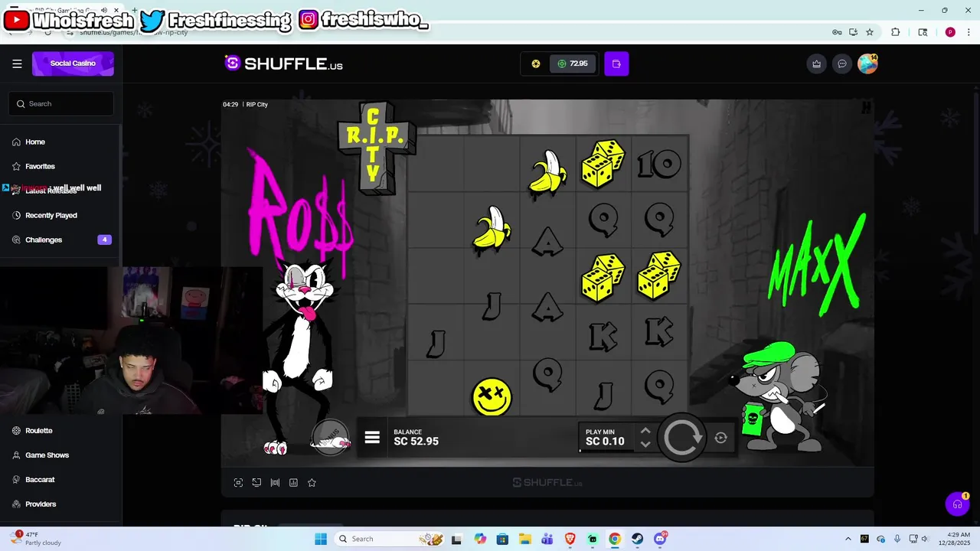Increase the play amount with up arrow
Viewport: 980px width, 551px height.
coord(645,431)
